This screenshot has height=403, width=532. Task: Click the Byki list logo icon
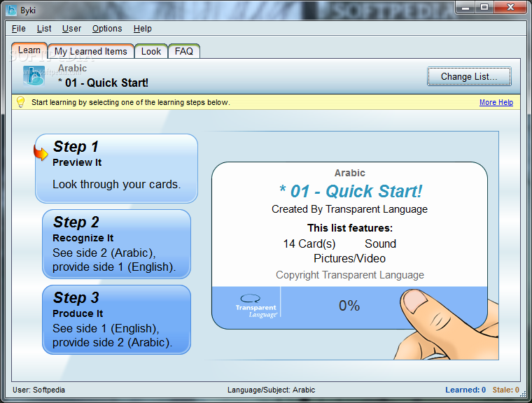pos(34,76)
